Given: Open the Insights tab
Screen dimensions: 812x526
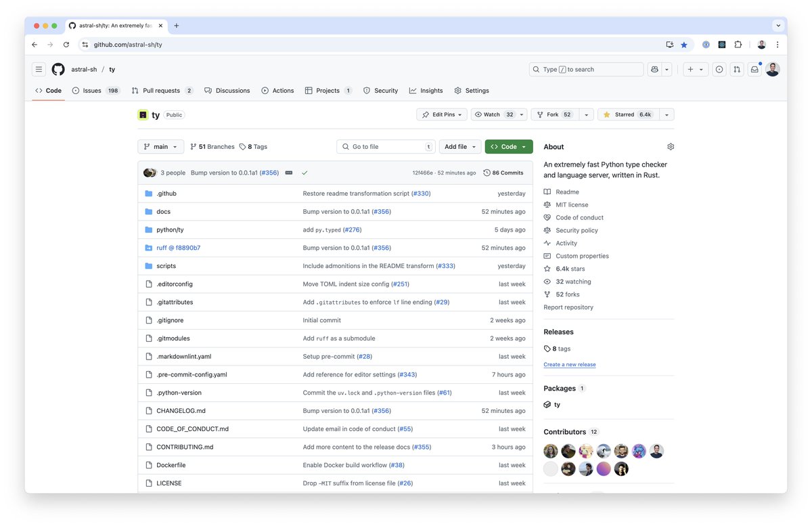Looking at the screenshot, I should [426, 91].
